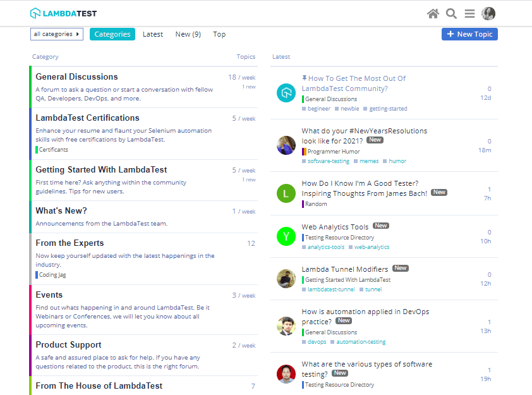
Task: Open the all categories dropdown
Action: [57, 34]
